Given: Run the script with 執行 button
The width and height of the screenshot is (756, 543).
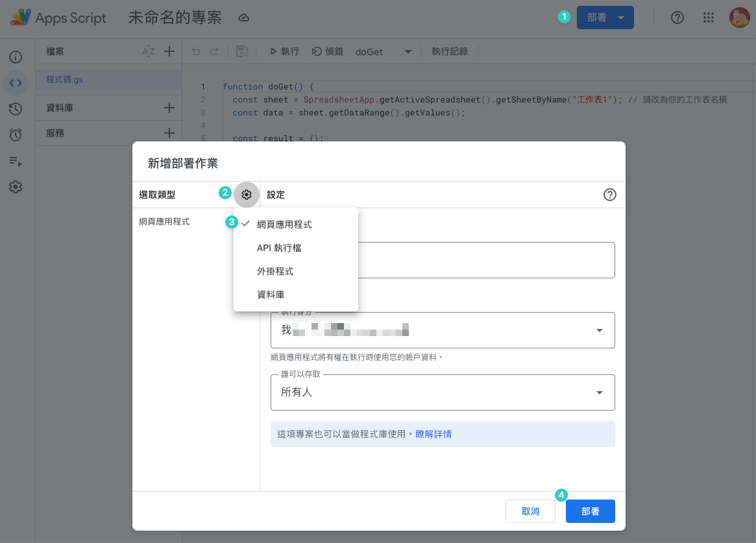Looking at the screenshot, I should [284, 51].
